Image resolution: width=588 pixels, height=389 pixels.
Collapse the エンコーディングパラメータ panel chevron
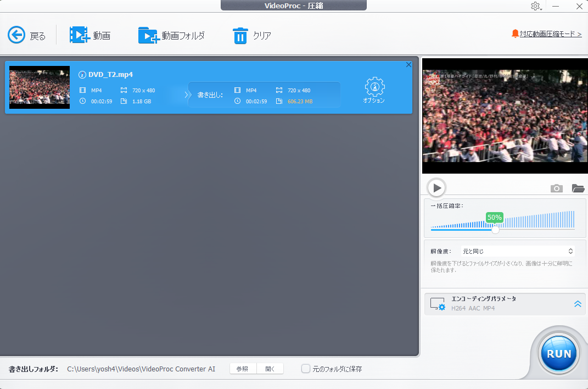[578, 304]
